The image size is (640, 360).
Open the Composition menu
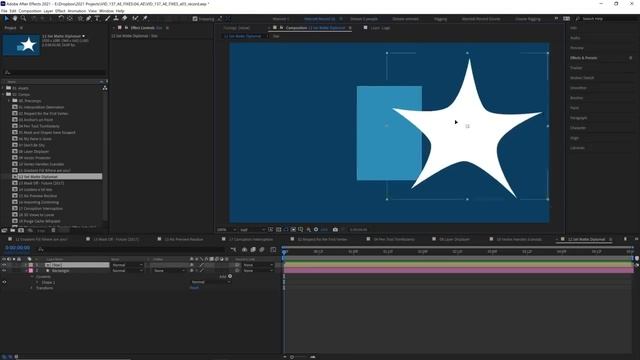(30, 11)
